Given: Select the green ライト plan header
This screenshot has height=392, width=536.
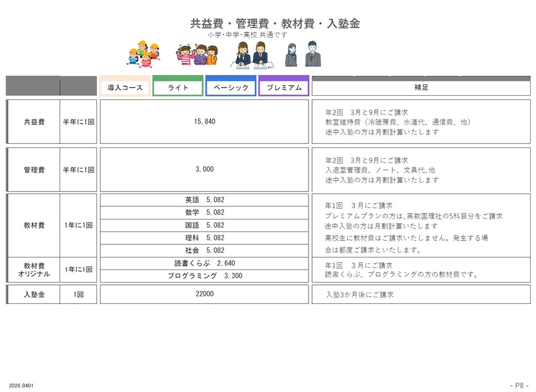Looking at the screenshot, I should coord(178,87).
